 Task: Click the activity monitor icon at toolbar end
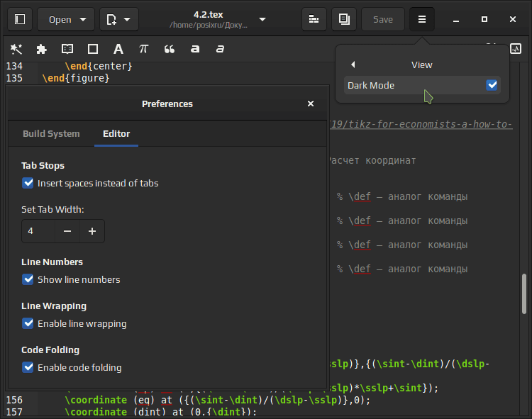(516, 49)
